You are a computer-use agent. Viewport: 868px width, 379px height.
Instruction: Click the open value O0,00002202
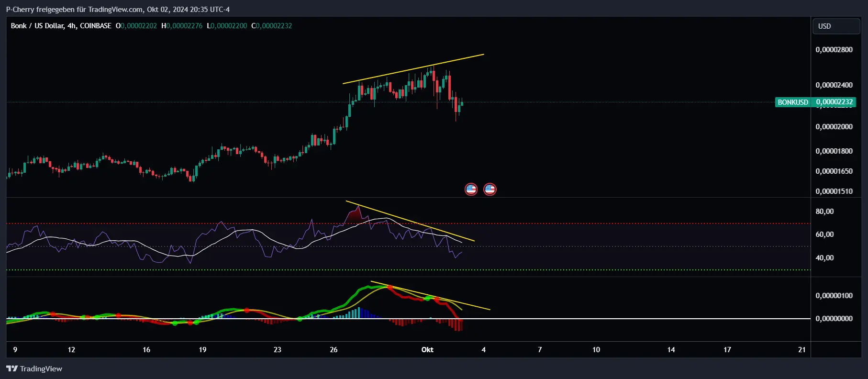tap(136, 26)
